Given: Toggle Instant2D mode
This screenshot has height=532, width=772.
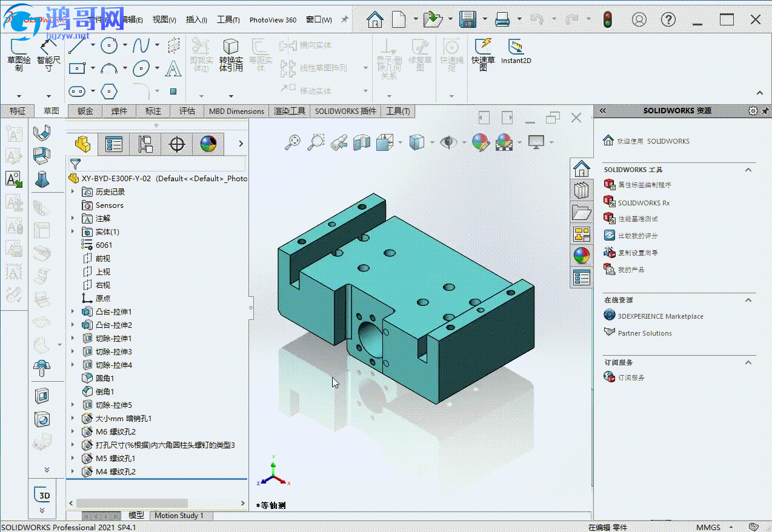Looking at the screenshot, I should 516,52.
